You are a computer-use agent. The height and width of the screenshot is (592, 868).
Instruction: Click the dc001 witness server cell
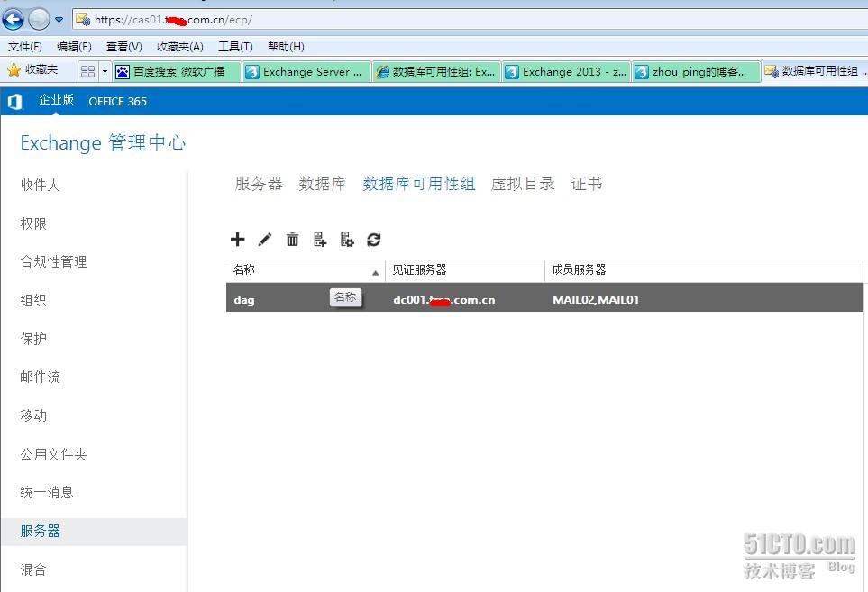(444, 300)
